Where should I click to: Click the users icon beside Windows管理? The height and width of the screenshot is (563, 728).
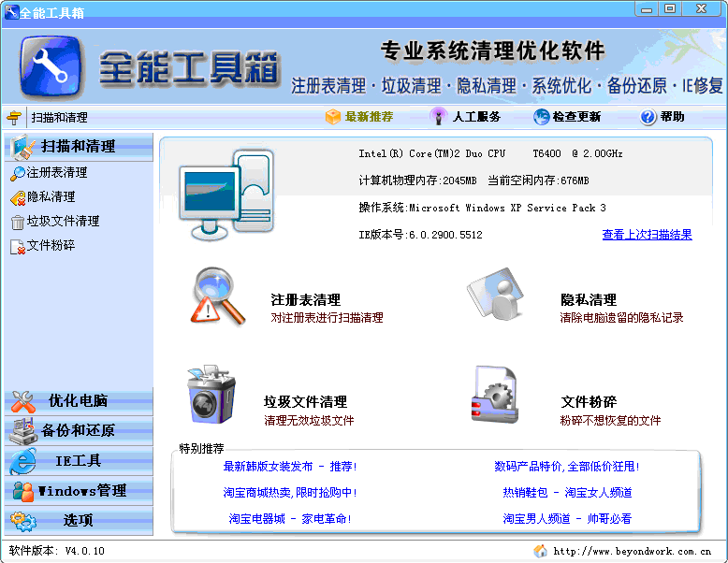(23, 491)
